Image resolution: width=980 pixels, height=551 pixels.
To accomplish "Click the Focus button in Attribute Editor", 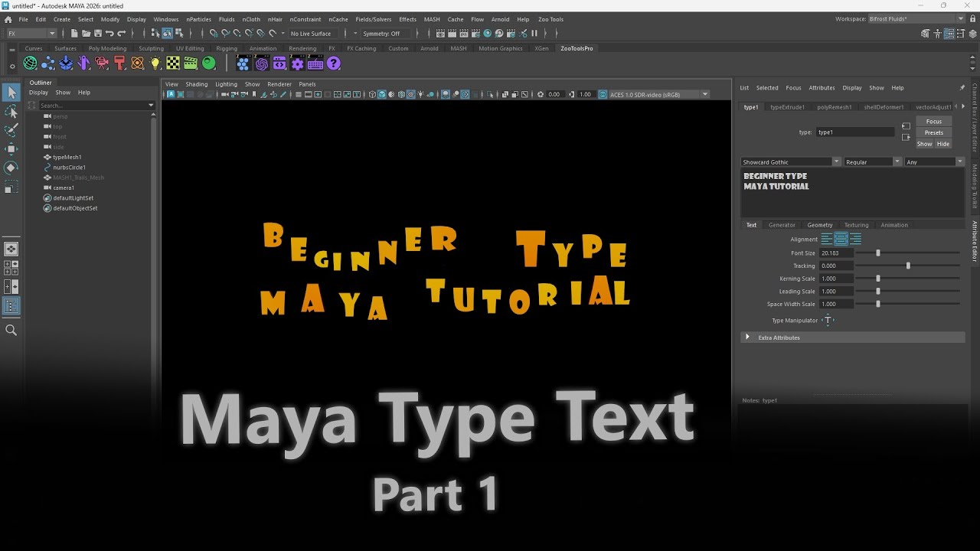I will [x=934, y=121].
